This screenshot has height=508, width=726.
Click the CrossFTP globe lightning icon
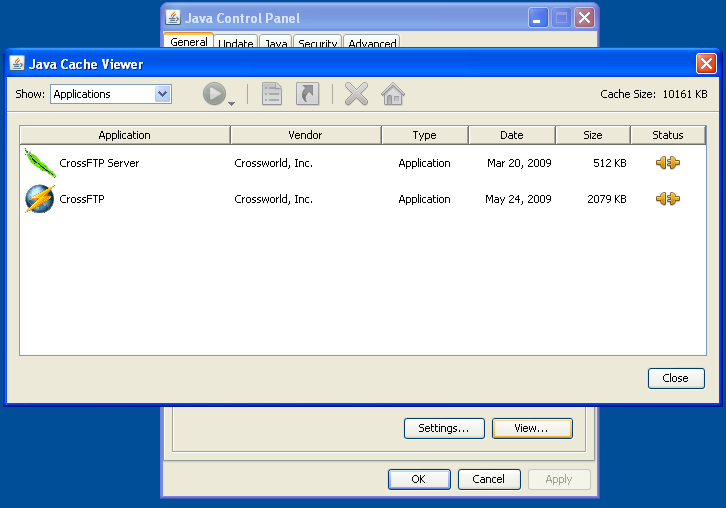click(x=40, y=199)
